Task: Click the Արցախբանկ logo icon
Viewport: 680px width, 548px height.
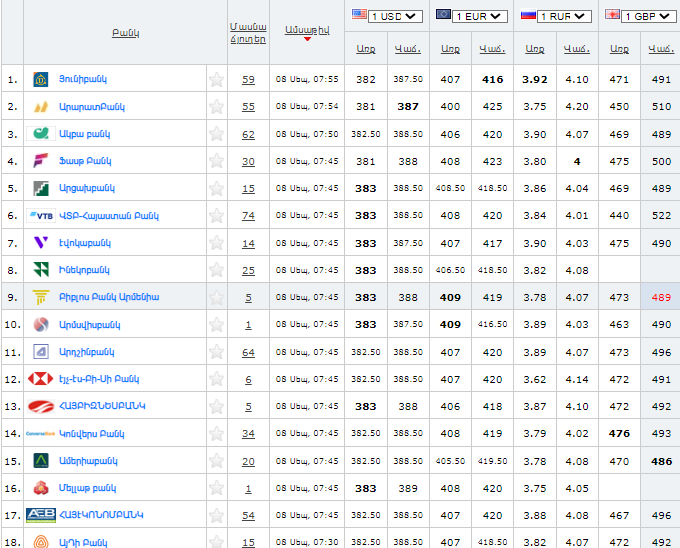Action: pyautogui.click(x=41, y=188)
